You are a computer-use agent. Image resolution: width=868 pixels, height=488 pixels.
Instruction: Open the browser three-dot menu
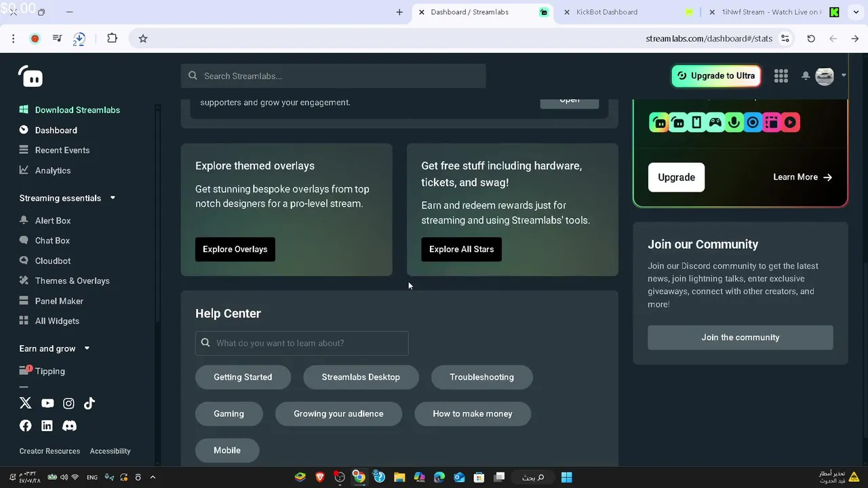13,39
